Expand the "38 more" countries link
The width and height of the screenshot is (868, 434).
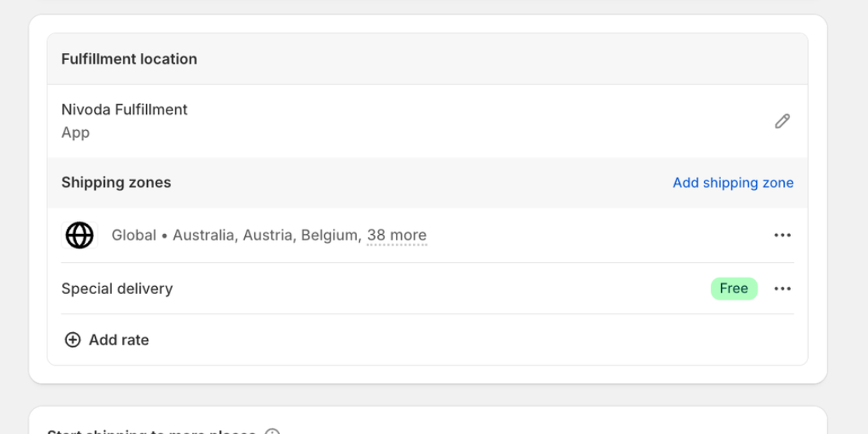point(397,235)
